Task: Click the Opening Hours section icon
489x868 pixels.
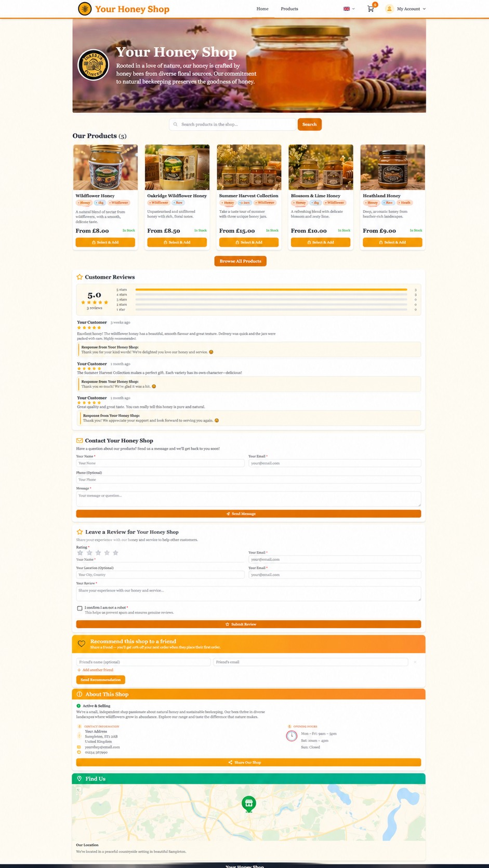Action: tap(289, 726)
